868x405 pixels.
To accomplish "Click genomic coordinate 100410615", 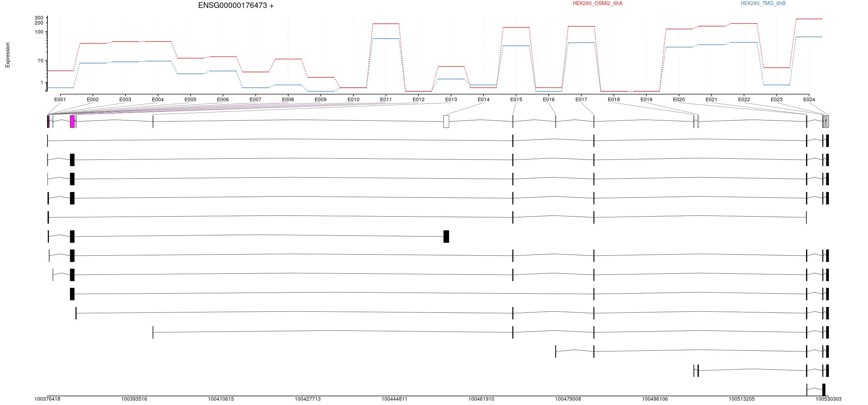I will [x=221, y=399].
